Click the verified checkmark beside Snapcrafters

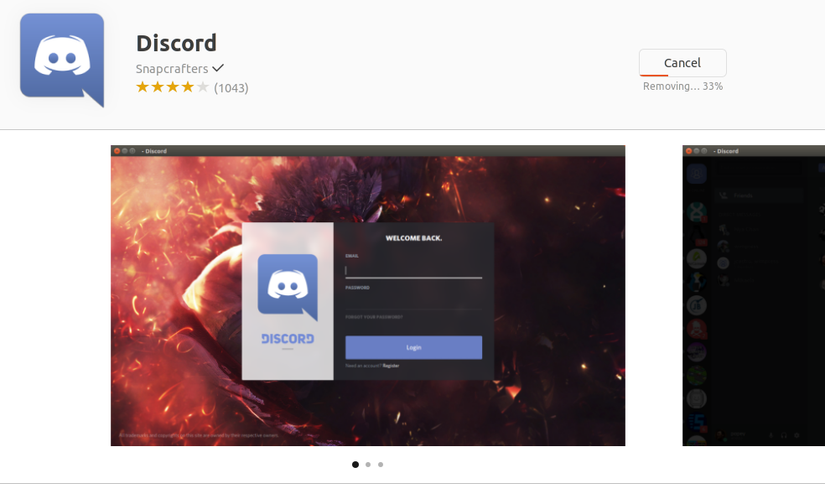tap(218, 68)
